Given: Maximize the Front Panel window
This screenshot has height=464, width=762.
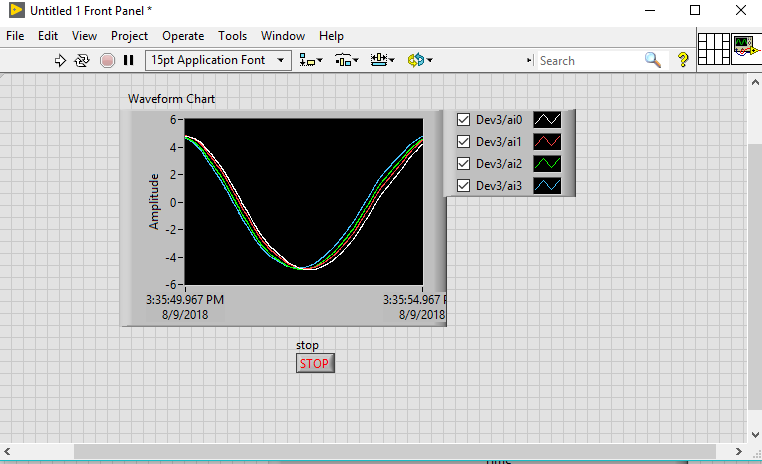Looking at the screenshot, I should click(x=695, y=10).
